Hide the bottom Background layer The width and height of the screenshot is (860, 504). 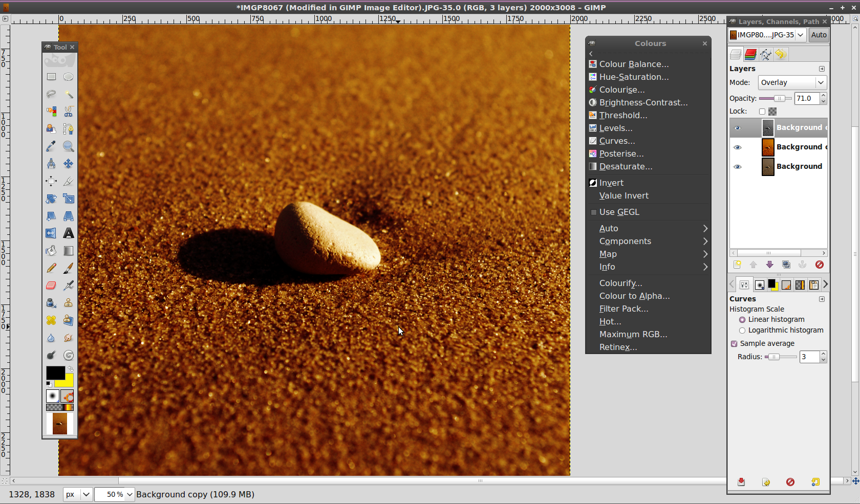(x=737, y=167)
